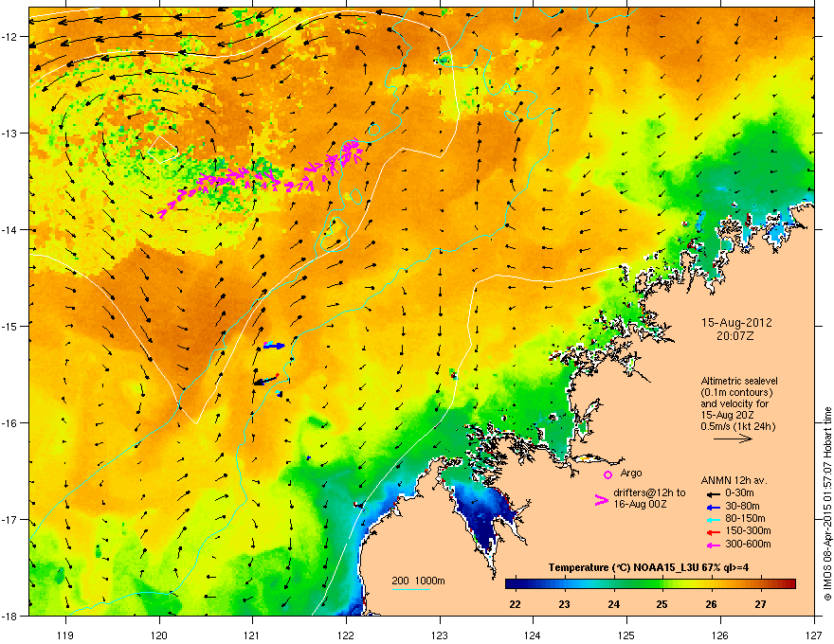
Task: Click the '22' color bar tick label
Action: coord(515,604)
